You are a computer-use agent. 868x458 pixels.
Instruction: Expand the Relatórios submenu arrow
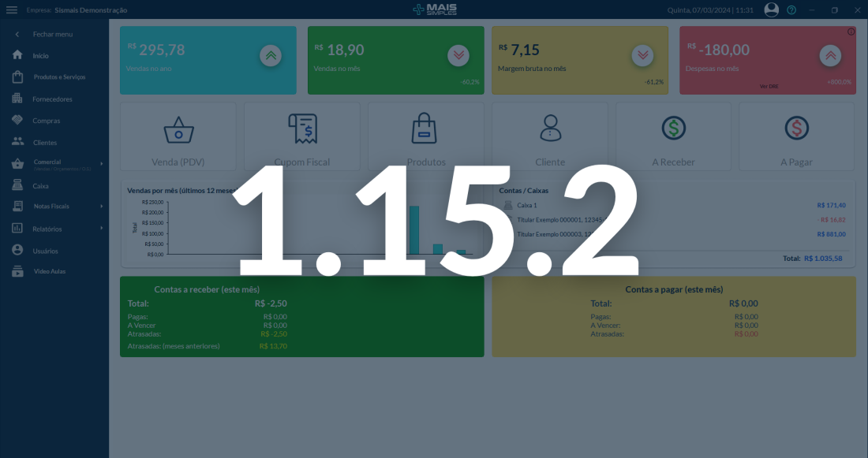pyautogui.click(x=101, y=228)
